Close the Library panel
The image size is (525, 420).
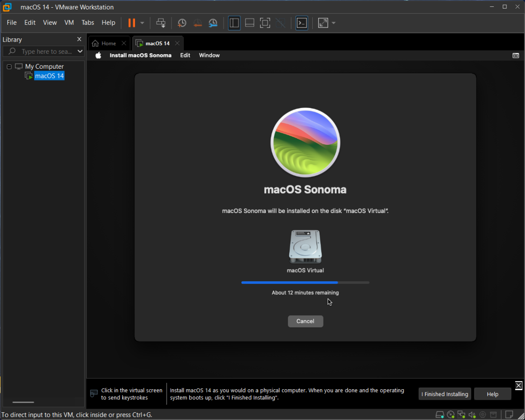(79, 39)
